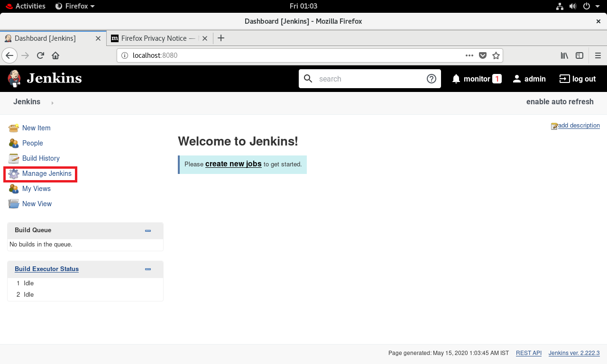
Task: Toggle the Firefox sidebars icon
Action: coord(579,55)
